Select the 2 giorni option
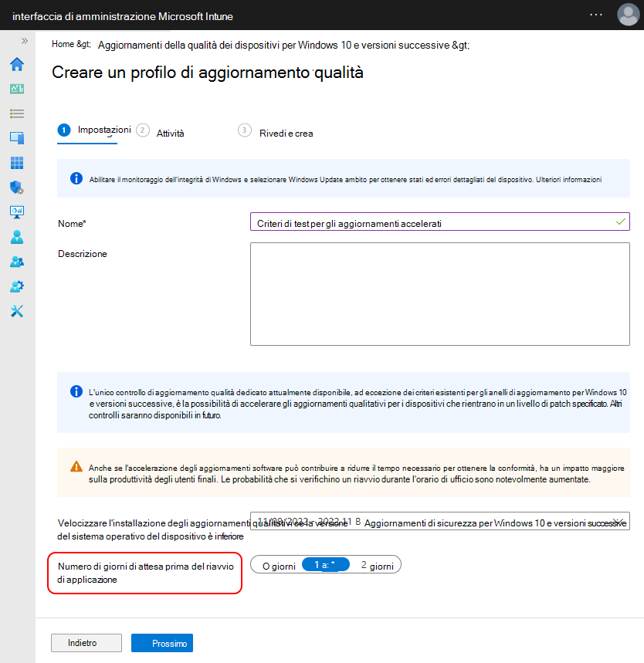Viewport: 644px width, 663px height. 377,566
